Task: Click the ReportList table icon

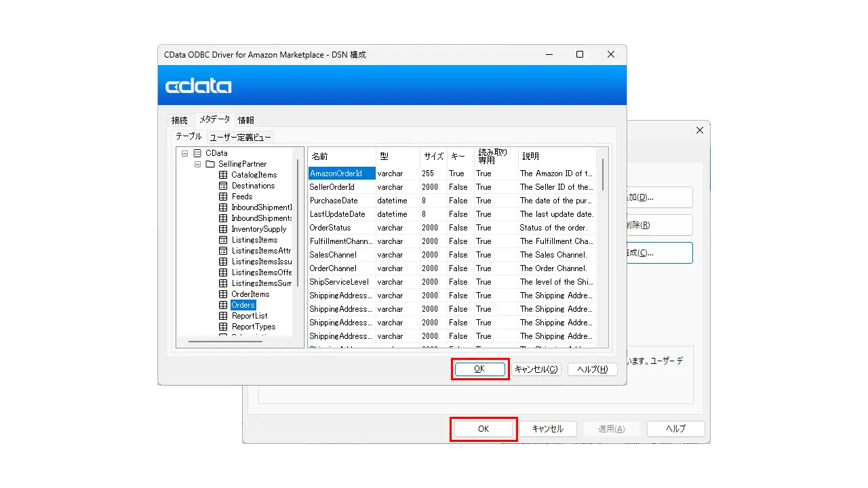Action: tap(224, 316)
